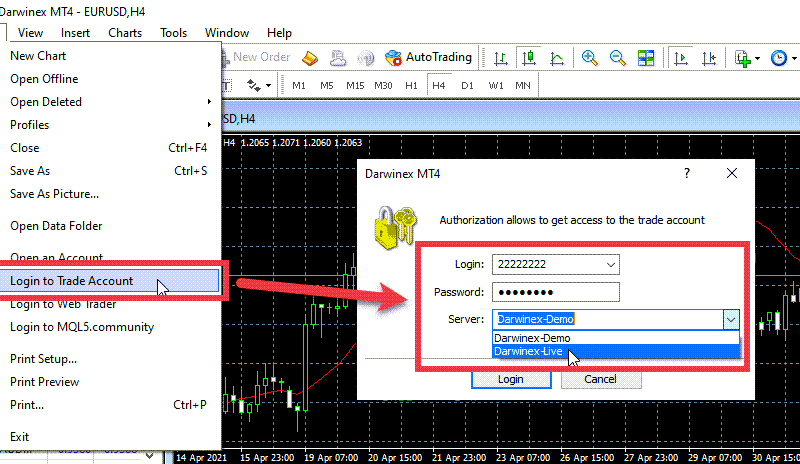Pick Darwinex-Demo from server list
The height and width of the screenshot is (464, 800).
616,338
